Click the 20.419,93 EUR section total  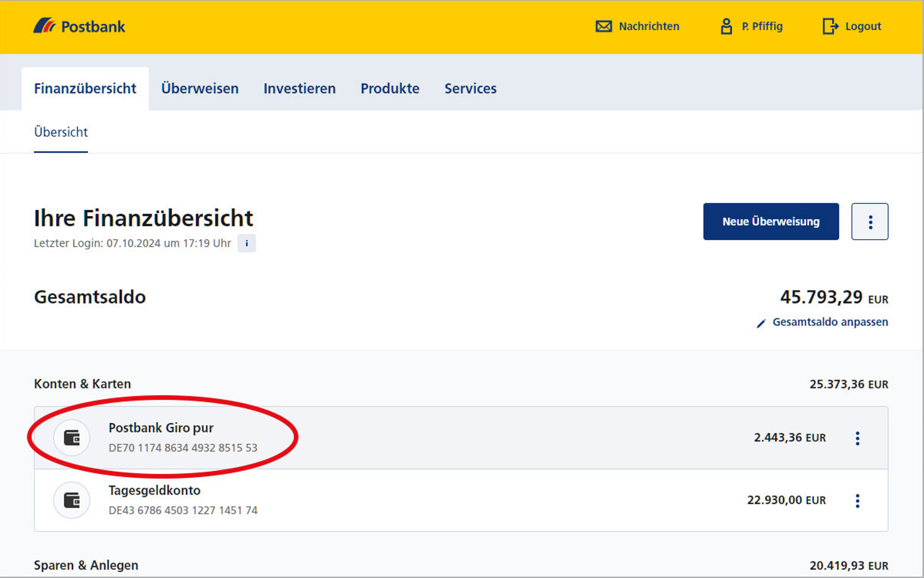849,566
